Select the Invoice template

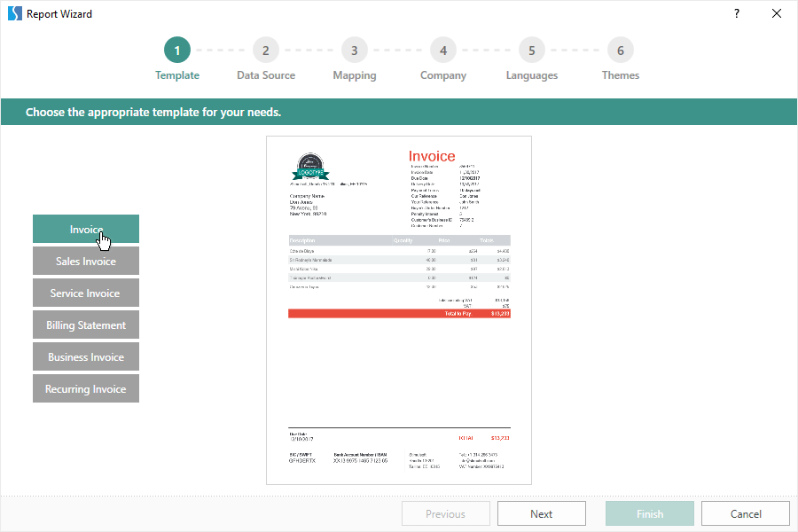click(86, 229)
